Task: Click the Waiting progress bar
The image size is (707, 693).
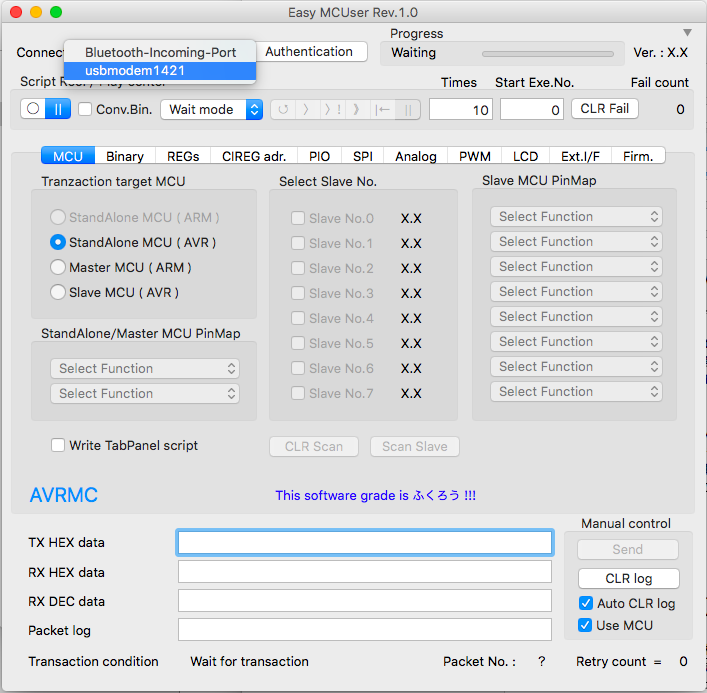Action: pyautogui.click(x=547, y=54)
